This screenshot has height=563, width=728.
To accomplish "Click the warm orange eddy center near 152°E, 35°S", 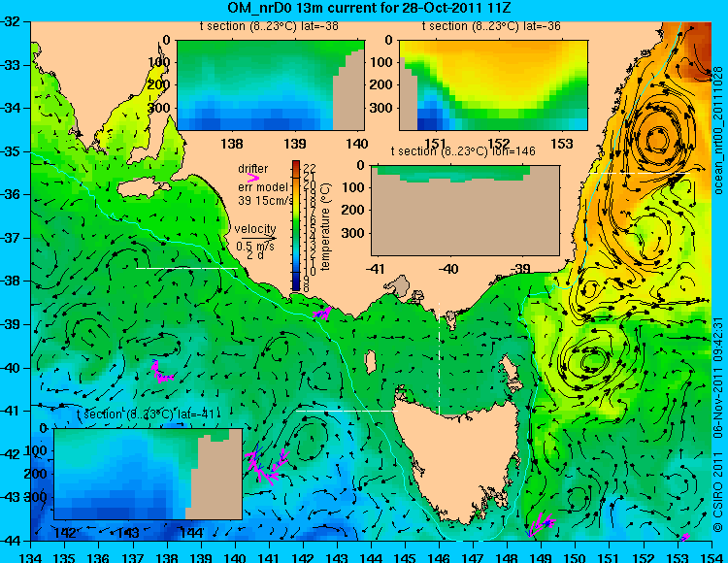I will pos(658,139).
